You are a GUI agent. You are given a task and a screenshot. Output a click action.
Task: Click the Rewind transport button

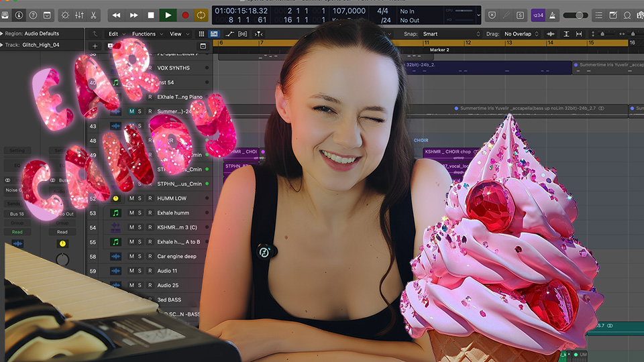[117, 15]
